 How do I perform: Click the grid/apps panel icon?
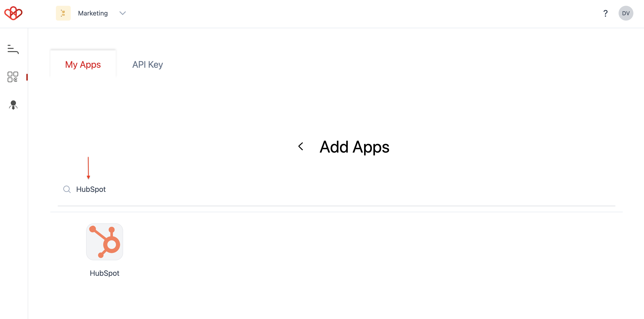pos(13,77)
